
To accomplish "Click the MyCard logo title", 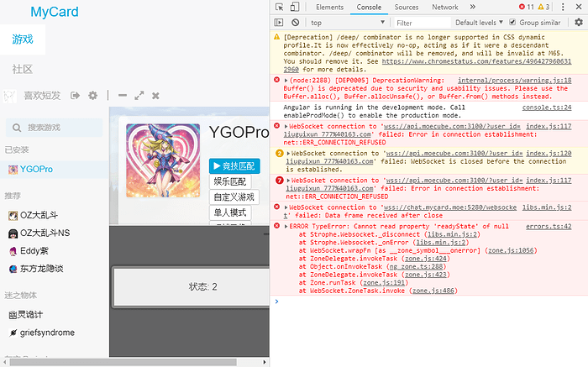I will [x=55, y=12].
